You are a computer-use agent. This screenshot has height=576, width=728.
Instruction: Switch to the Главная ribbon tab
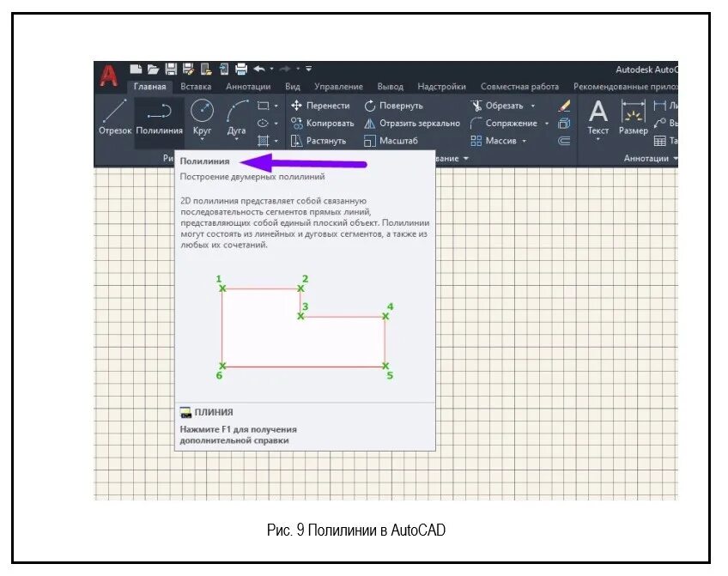149,87
